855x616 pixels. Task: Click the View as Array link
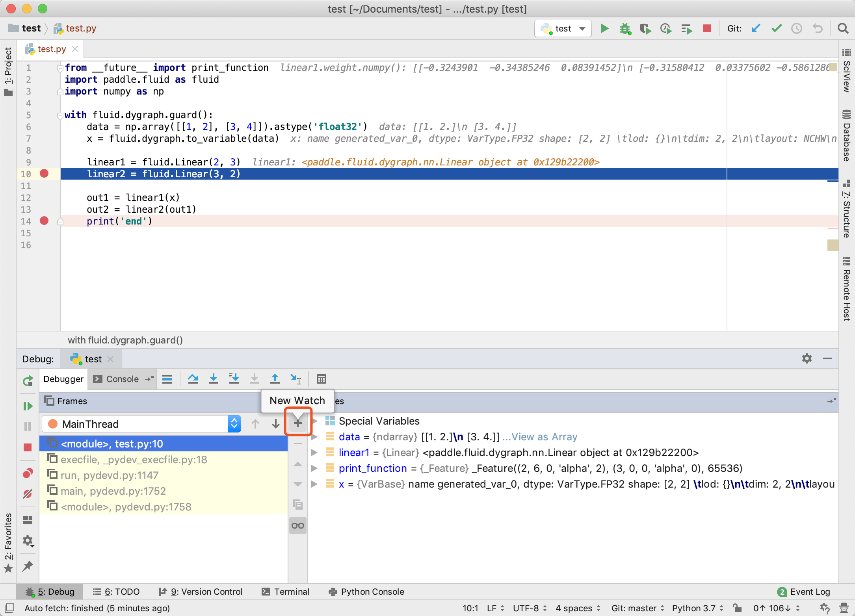544,437
